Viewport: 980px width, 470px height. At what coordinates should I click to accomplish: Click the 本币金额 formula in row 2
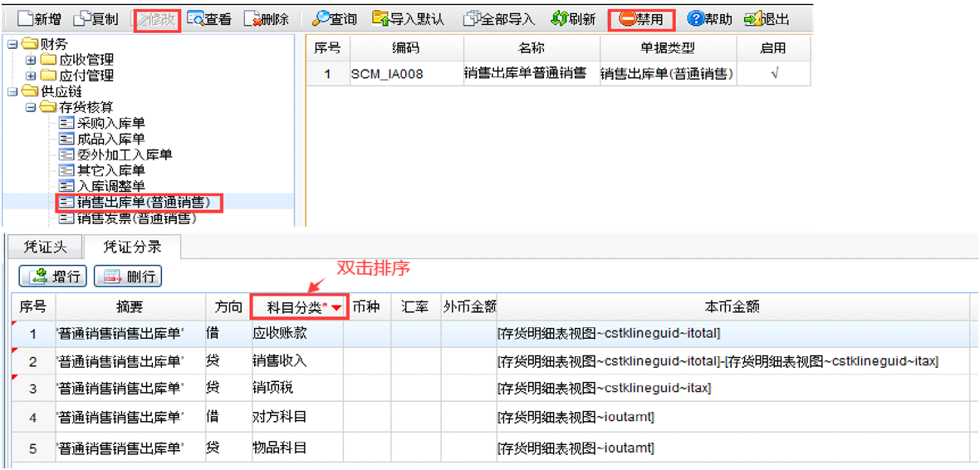pos(718,362)
